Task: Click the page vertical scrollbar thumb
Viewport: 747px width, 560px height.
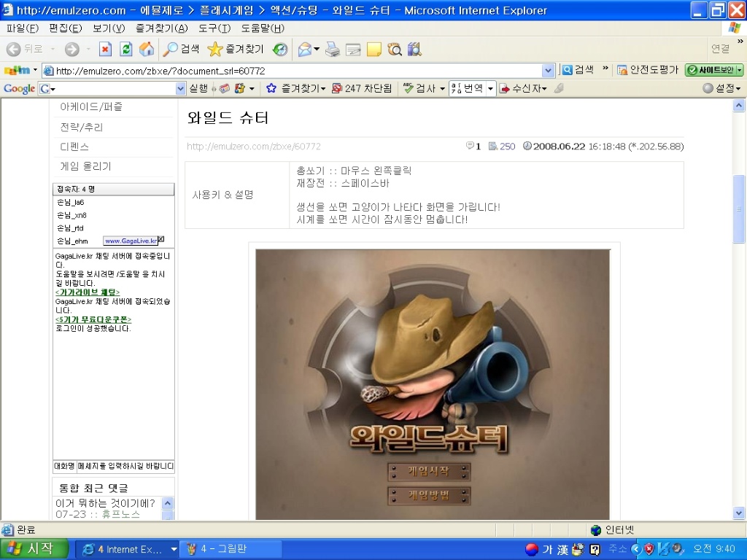Action: [x=738, y=209]
